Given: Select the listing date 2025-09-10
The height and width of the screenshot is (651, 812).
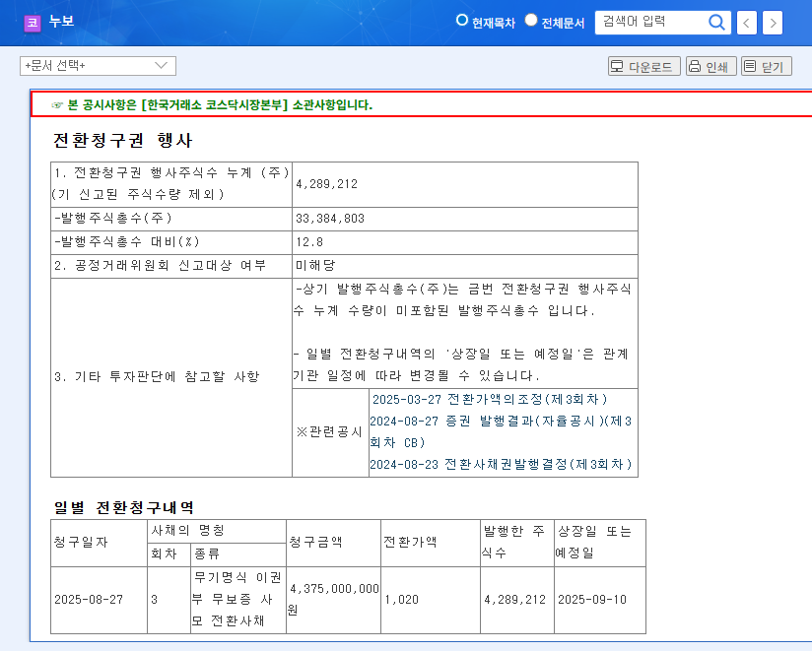Looking at the screenshot, I should [592, 600].
